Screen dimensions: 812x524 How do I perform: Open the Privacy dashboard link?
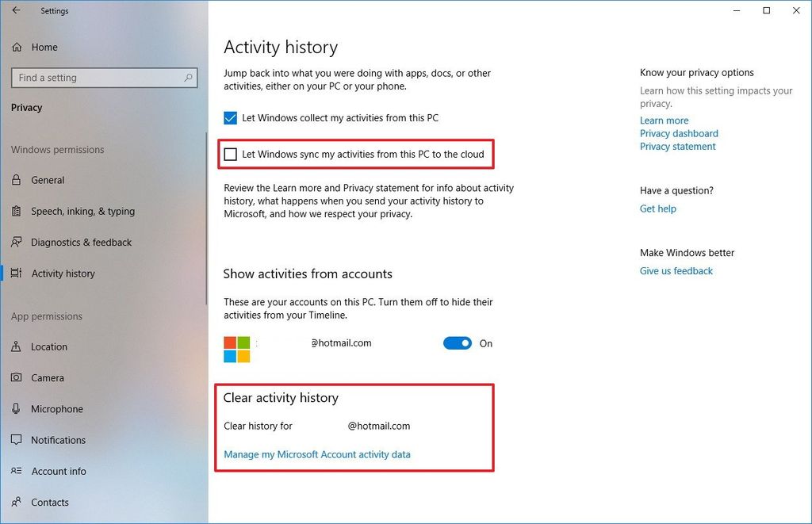pos(678,133)
